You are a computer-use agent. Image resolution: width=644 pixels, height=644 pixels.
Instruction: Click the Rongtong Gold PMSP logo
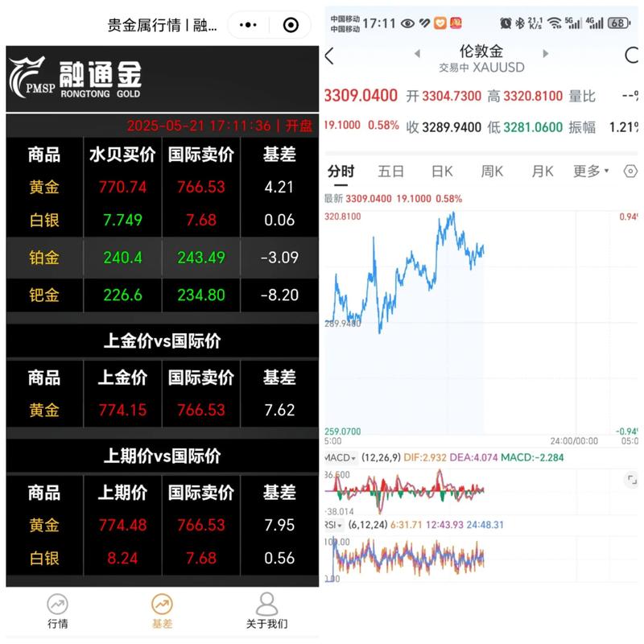point(76,79)
